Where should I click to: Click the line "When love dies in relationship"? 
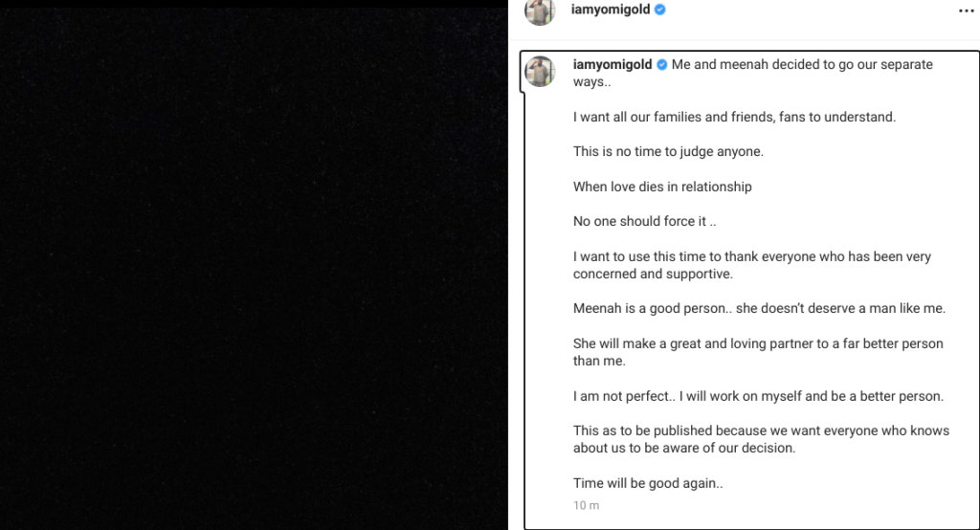[662, 187]
